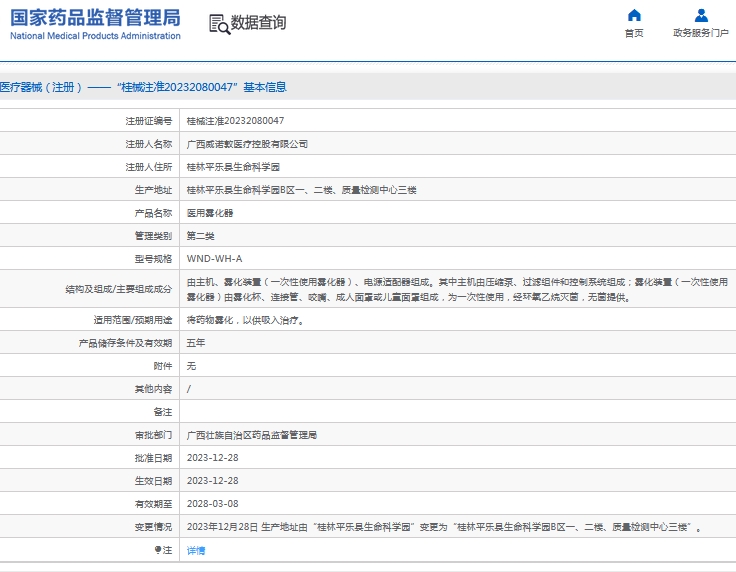Click intended use 将药物雾化，以供吸入治疗。
736x572 pixels.
(247, 320)
